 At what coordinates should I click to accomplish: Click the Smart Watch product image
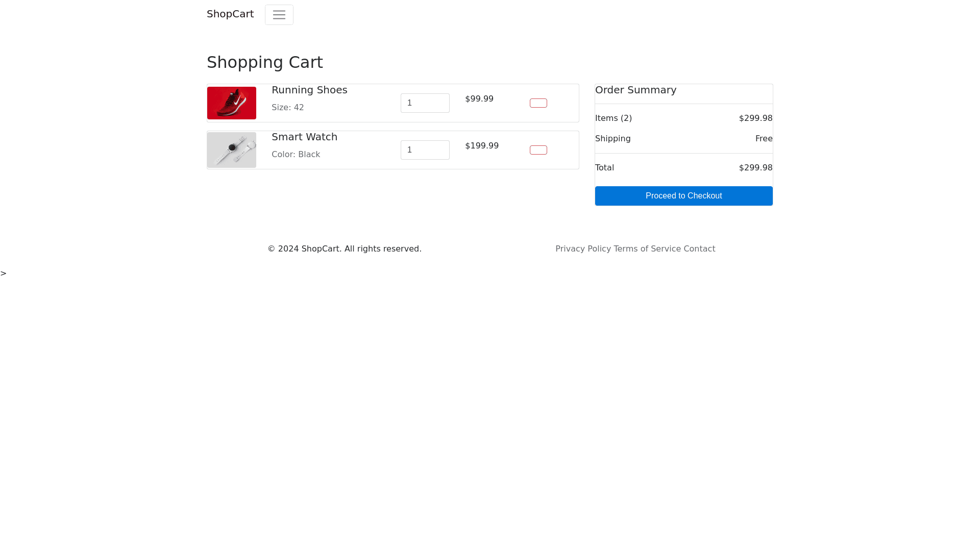pos(232,150)
